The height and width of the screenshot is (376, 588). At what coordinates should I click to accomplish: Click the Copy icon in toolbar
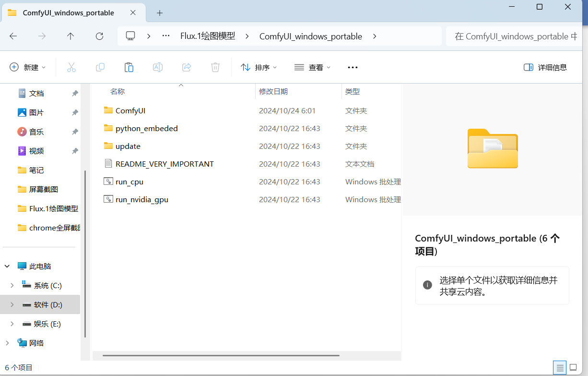[100, 67]
